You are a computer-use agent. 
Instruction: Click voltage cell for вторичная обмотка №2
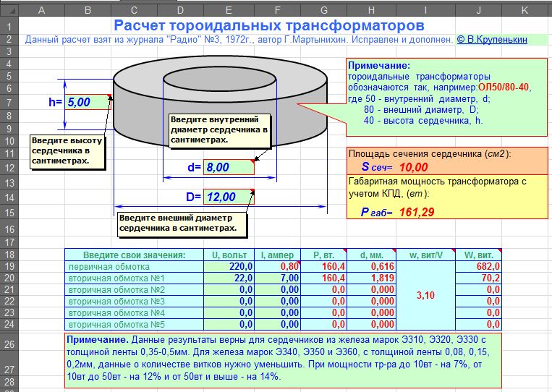click(x=229, y=289)
